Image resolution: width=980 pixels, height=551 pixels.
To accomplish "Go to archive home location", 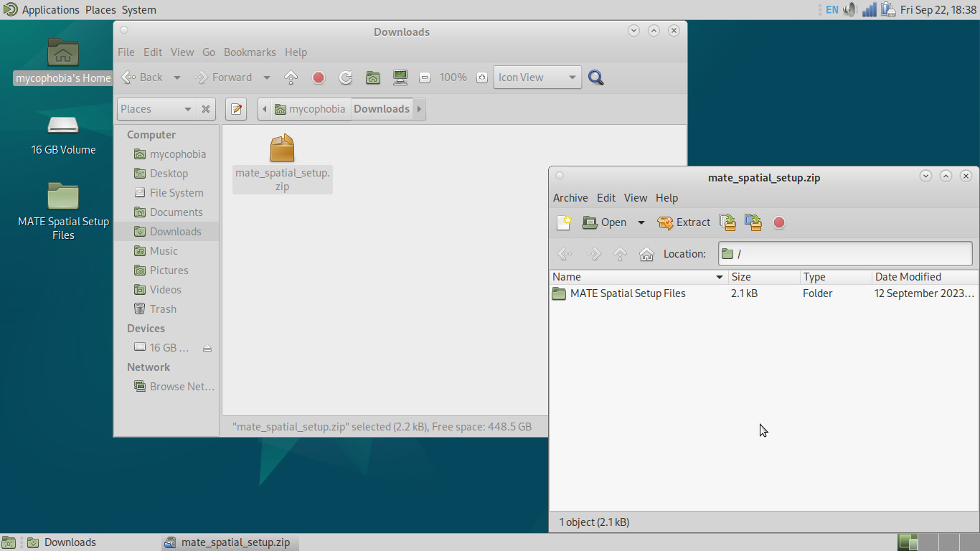I will 646,254.
